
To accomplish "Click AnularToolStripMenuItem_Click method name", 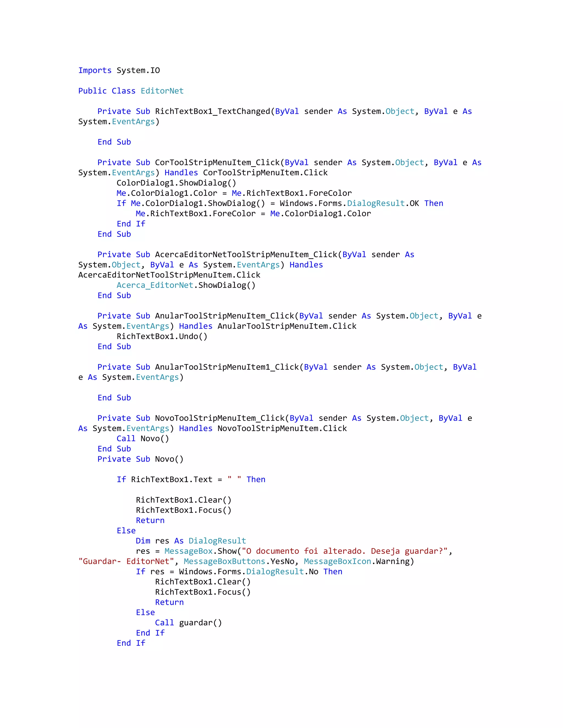I will [x=225, y=316].
